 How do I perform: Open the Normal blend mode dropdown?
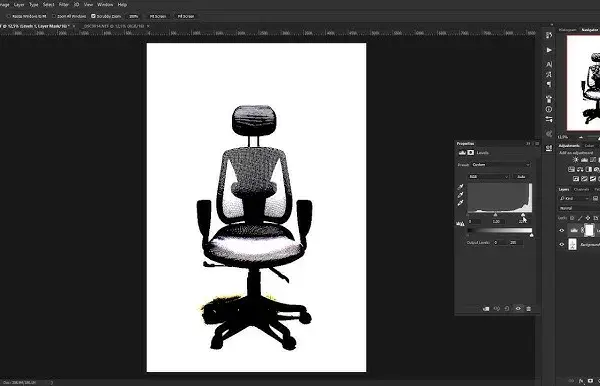tap(579, 208)
